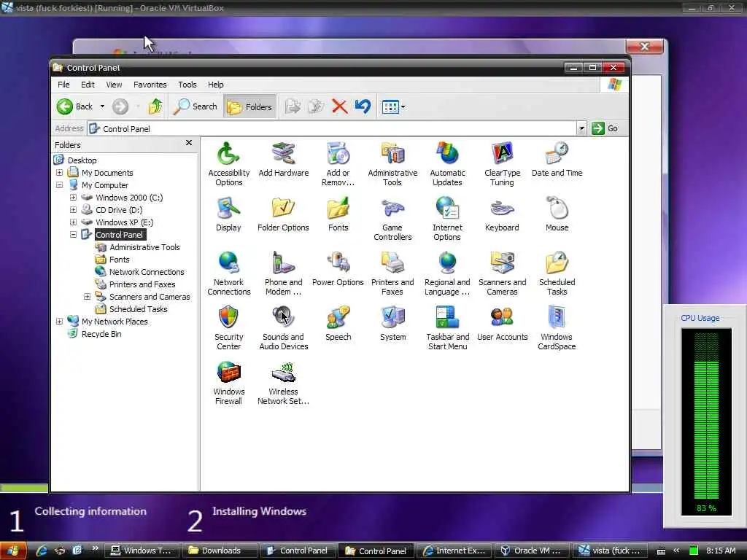747x560 pixels.
Task: Collapse My Computer tree node
Action: [x=60, y=185]
